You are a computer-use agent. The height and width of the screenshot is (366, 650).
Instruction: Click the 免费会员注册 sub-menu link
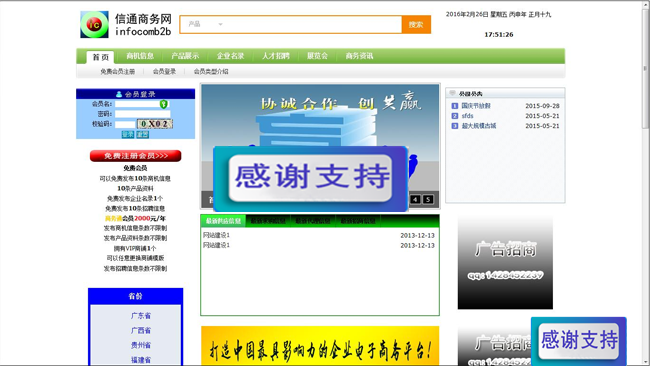tap(118, 72)
